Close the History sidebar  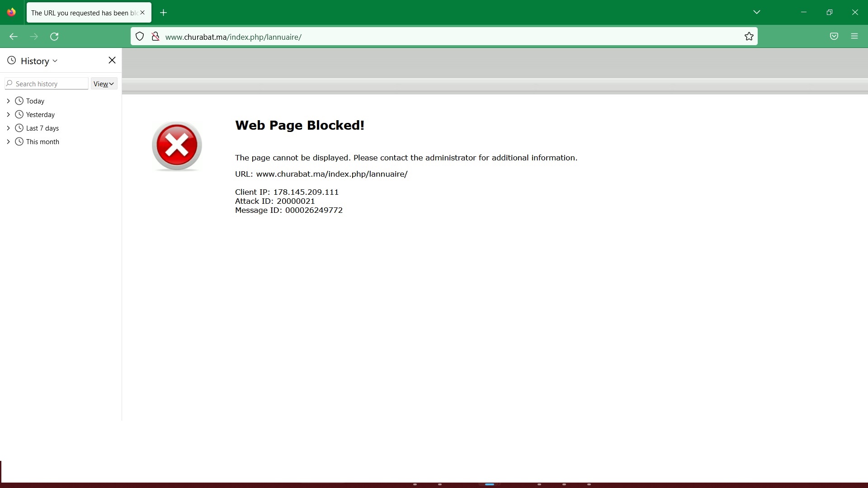[112, 60]
